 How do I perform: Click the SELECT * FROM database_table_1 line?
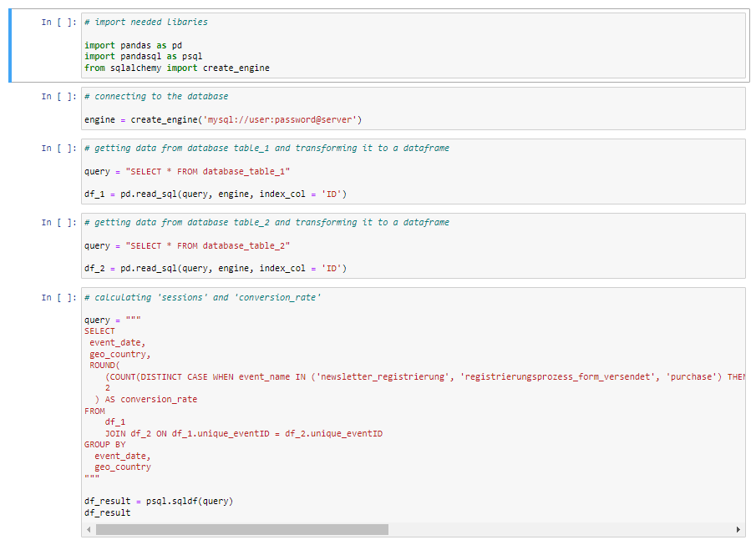(187, 172)
